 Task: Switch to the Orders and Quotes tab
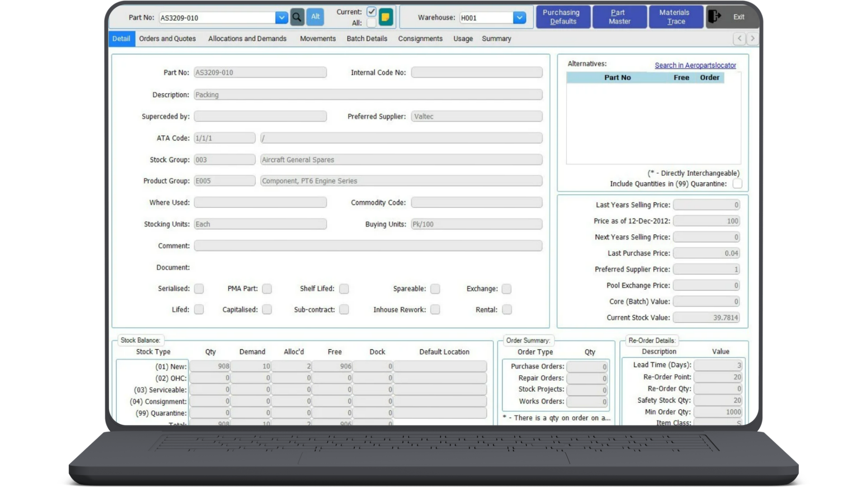tap(167, 39)
